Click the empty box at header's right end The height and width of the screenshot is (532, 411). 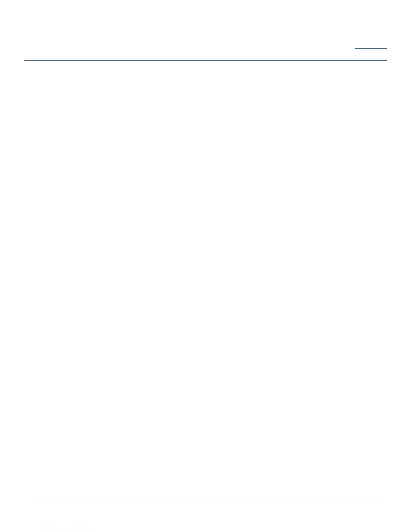371,54
